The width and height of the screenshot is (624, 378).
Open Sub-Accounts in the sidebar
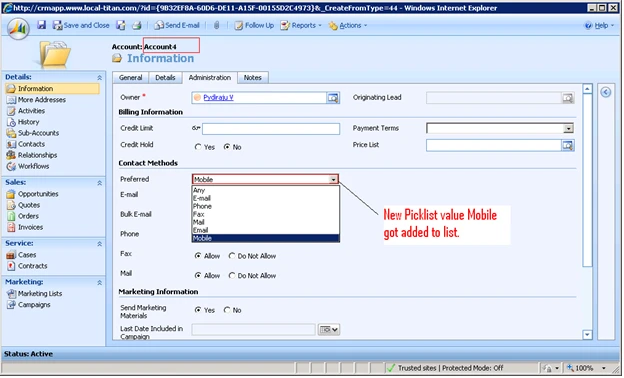coord(33,133)
